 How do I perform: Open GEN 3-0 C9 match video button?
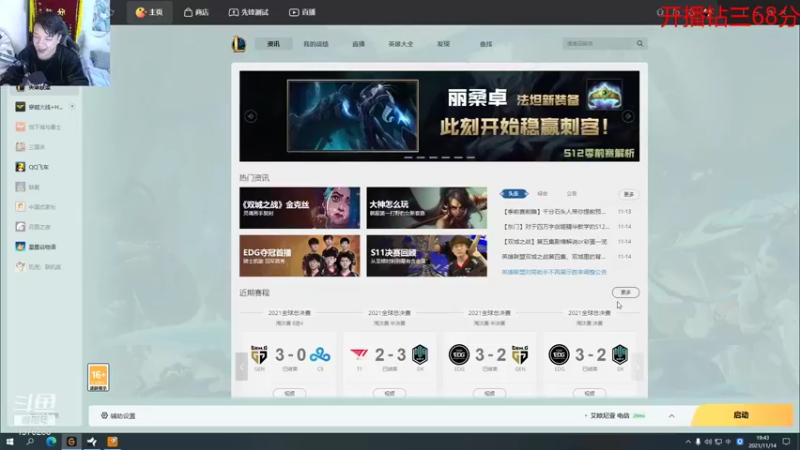pos(289,393)
